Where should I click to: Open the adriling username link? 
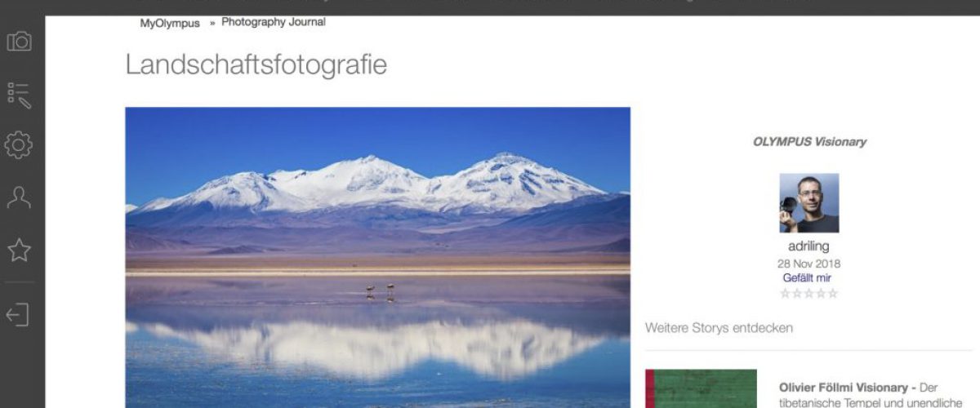(808, 246)
